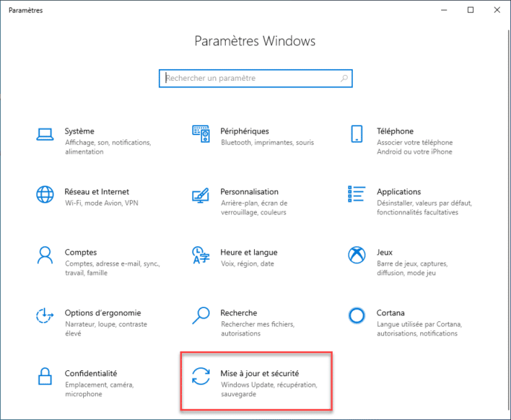The image size is (511, 420).
Task: Click 'Affichage, son, notifications, alimentation' text
Action: (108, 147)
